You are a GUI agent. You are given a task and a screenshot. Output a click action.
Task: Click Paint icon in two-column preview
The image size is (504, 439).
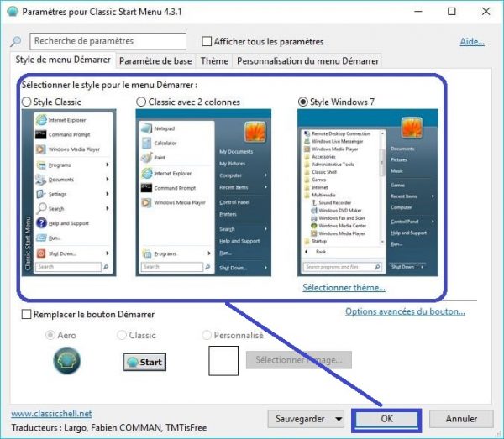(x=147, y=157)
